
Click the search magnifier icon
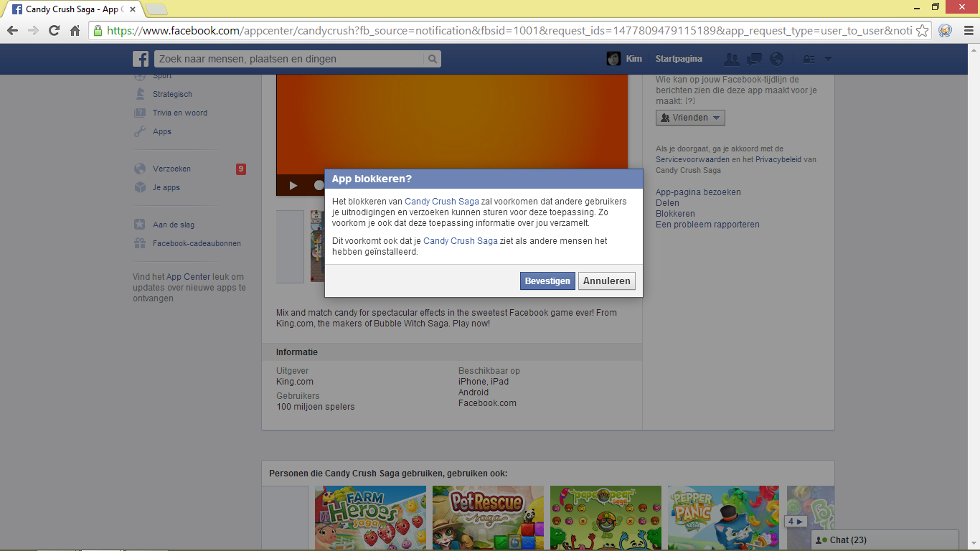click(433, 59)
